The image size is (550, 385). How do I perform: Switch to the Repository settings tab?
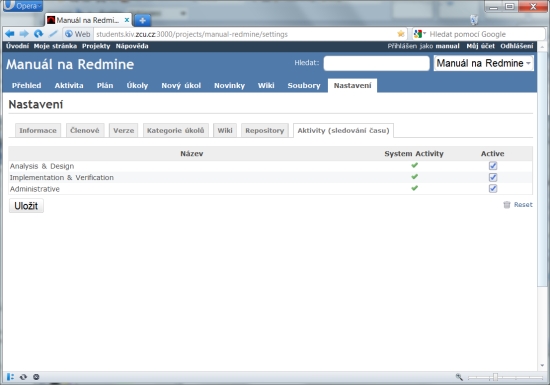pyautogui.click(x=264, y=130)
